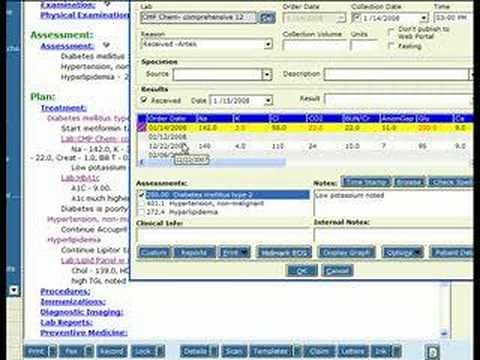Click in the Collection Volume field

[x=314, y=45]
